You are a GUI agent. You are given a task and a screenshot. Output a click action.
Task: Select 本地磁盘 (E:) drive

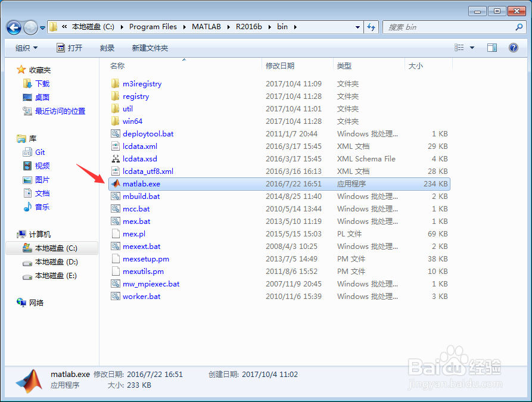click(56, 276)
